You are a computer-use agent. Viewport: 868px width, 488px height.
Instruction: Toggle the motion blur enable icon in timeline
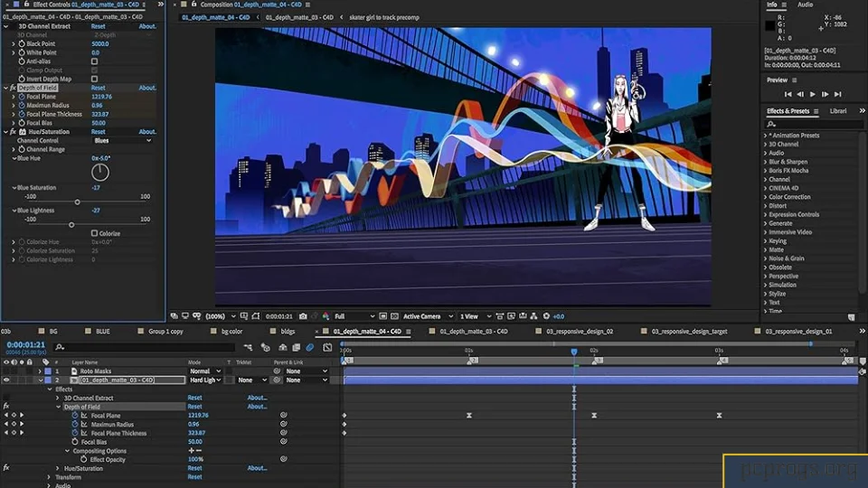pyautogui.click(x=309, y=347)
